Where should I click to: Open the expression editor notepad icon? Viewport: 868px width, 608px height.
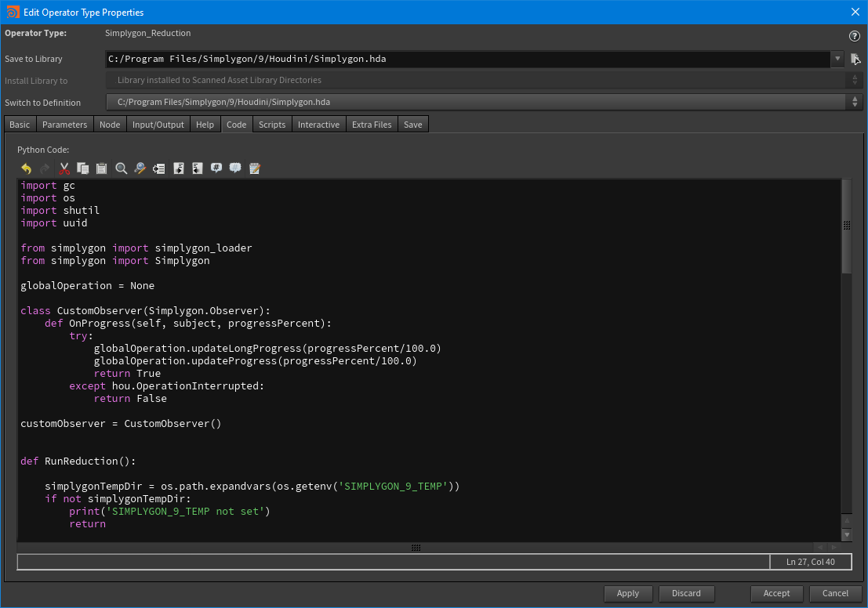(254, 168)
